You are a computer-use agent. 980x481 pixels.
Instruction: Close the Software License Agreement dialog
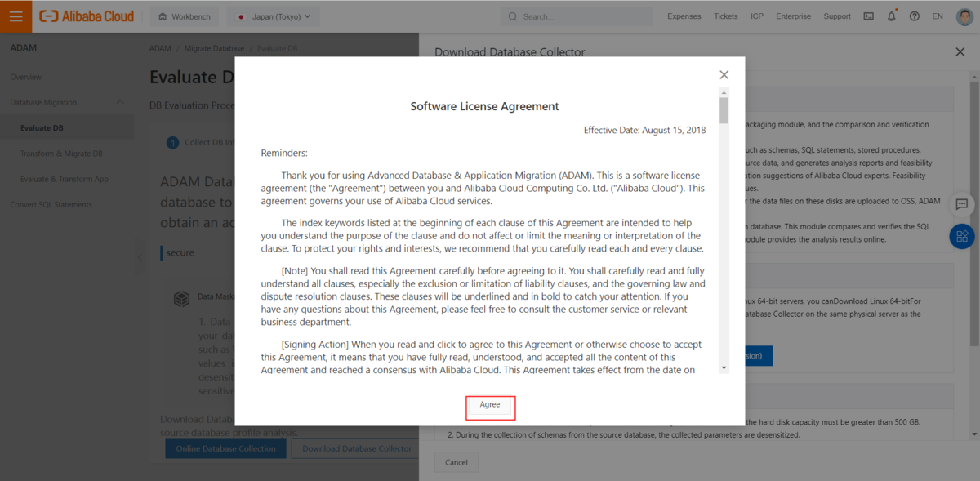[x=724, y=74]
